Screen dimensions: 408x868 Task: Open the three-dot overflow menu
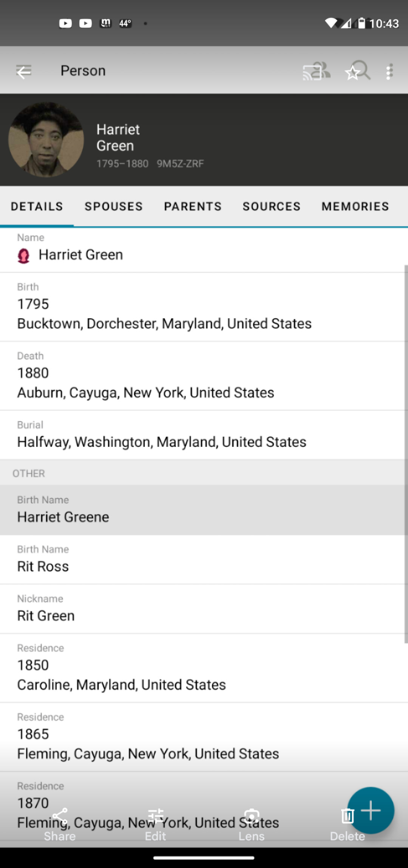[389, 71]
